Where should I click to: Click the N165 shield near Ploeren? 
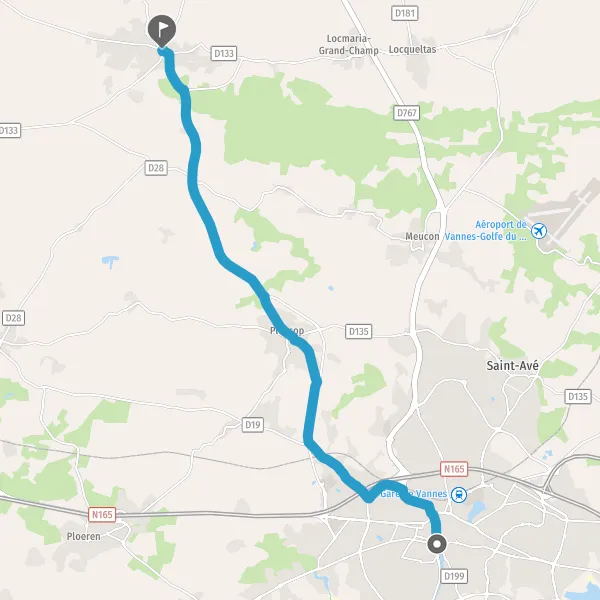pyautogui.click(x=102, y=514)
